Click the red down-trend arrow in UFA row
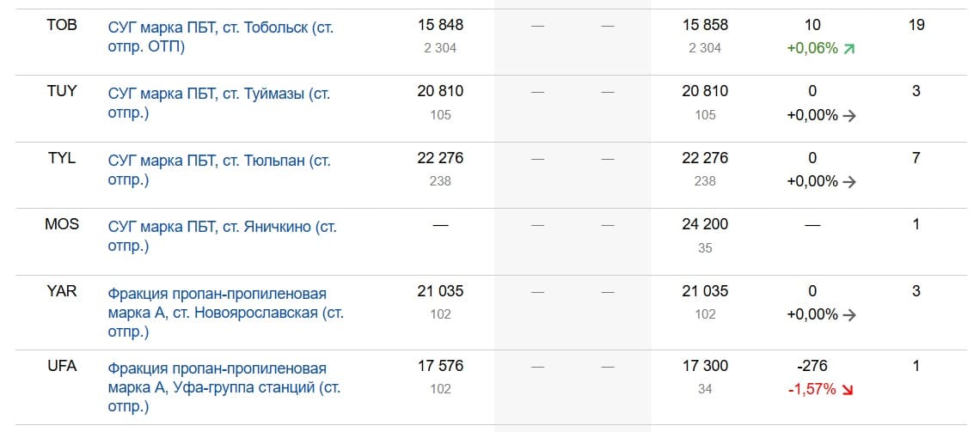980x432 pixels. point(848,389)
